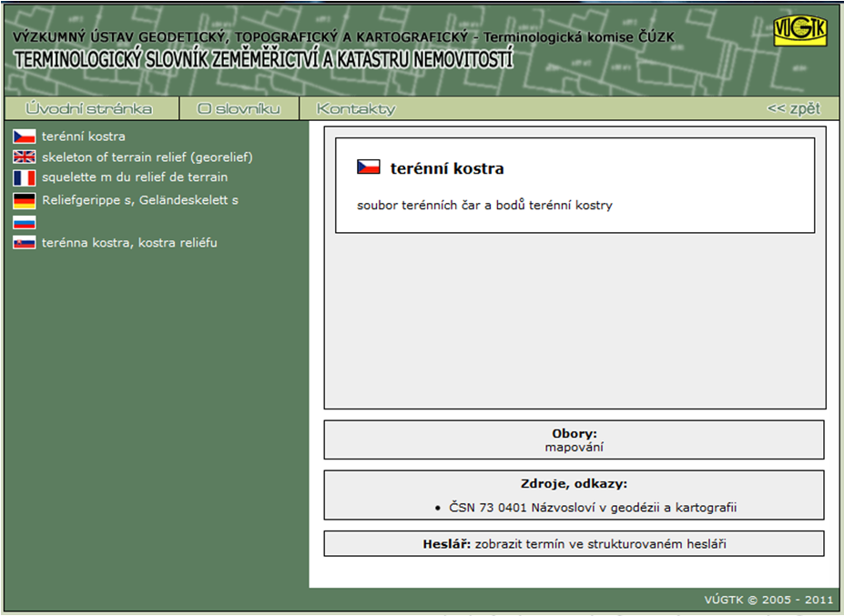
Task: Click the Obory: label
Action: pos(574,434)
